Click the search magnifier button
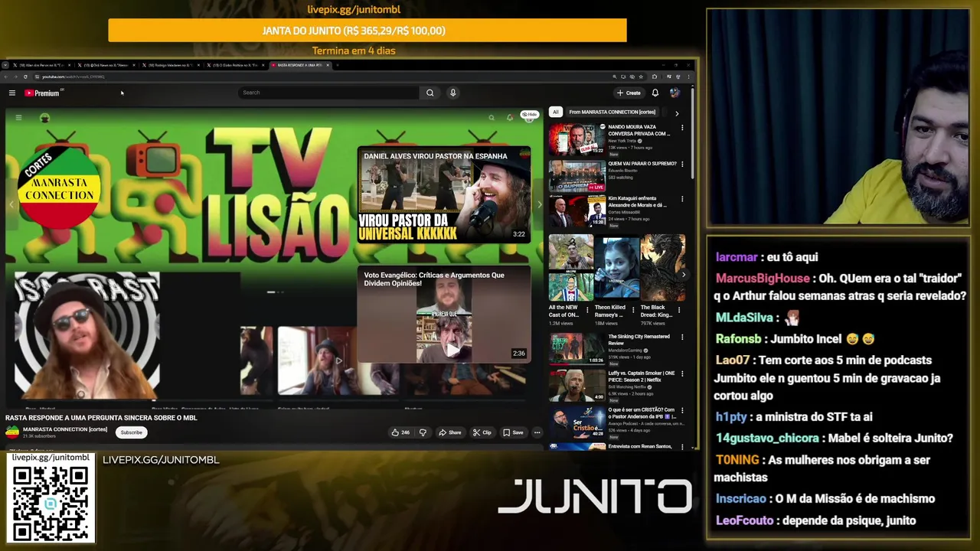Image resolution: width=980 pixels, height=551 pixels. coord(430,93)
